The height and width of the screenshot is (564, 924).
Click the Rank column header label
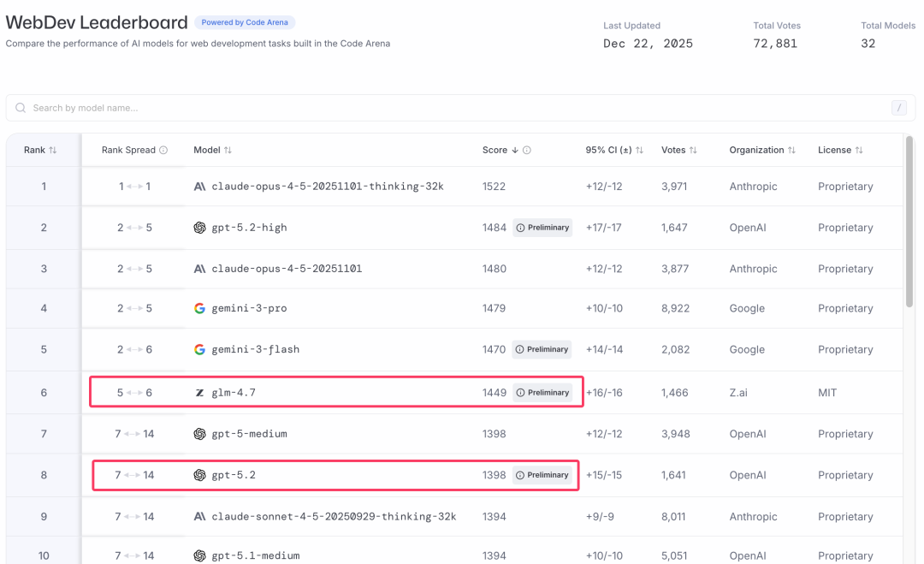tap(34, 151)
